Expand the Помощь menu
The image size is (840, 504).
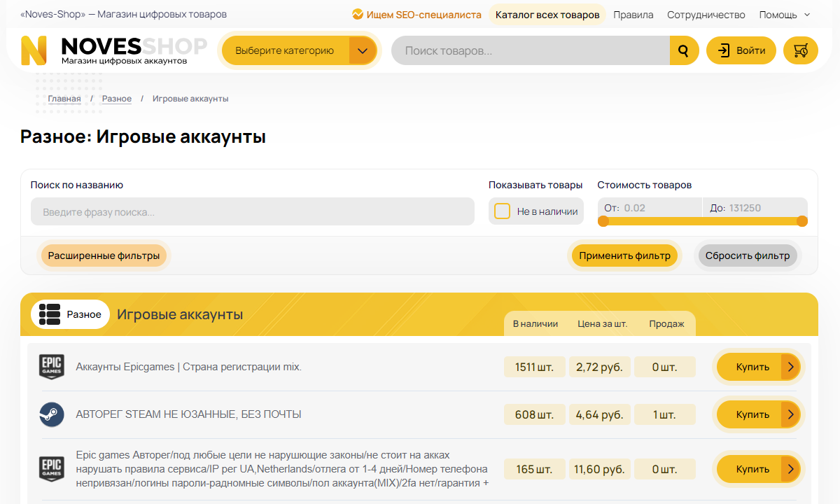(x=785, y=14)
